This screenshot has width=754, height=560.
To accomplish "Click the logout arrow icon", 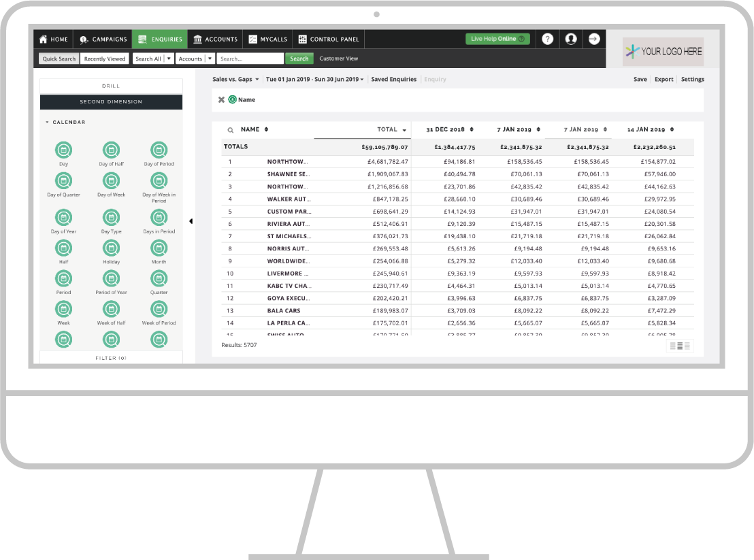I will 594,39.
